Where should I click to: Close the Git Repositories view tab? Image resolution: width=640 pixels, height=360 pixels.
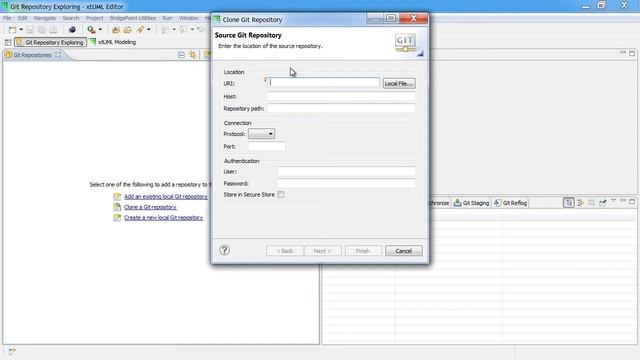click(x=58, y=54)
